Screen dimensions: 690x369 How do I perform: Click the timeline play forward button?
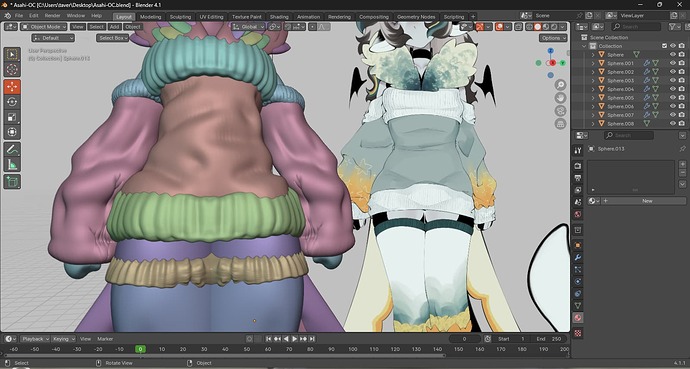coord(295,339)
